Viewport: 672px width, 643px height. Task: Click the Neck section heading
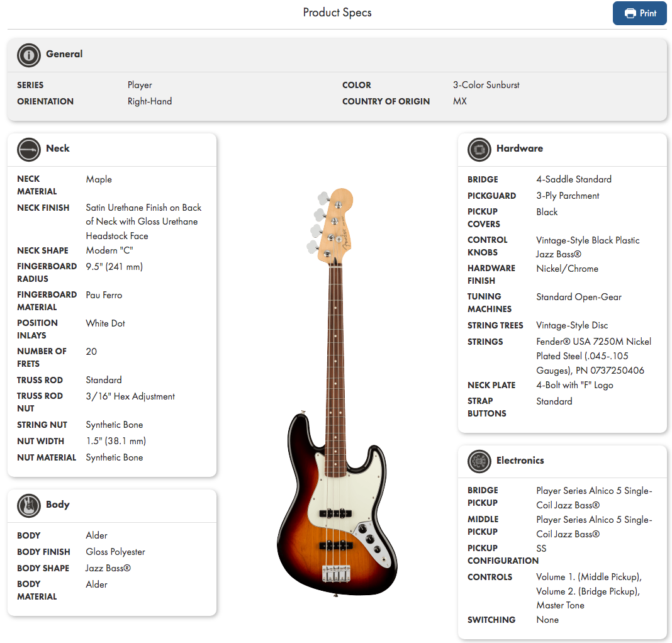pyautogui.click(x=58, y=148)
